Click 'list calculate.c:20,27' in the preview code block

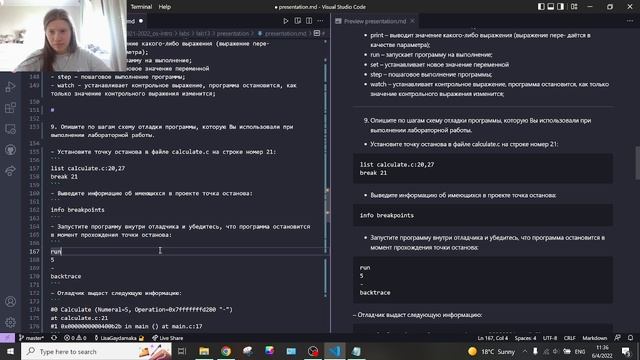(x=397, y=164)
